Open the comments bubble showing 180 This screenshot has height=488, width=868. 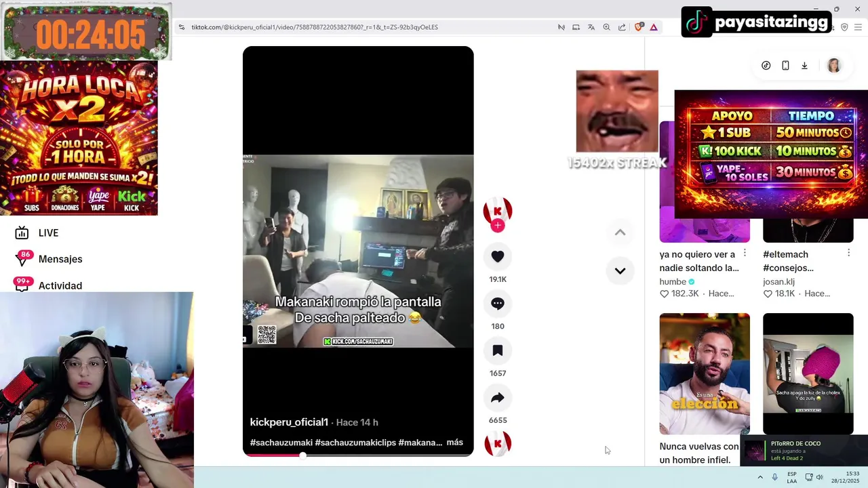(498, 304)
